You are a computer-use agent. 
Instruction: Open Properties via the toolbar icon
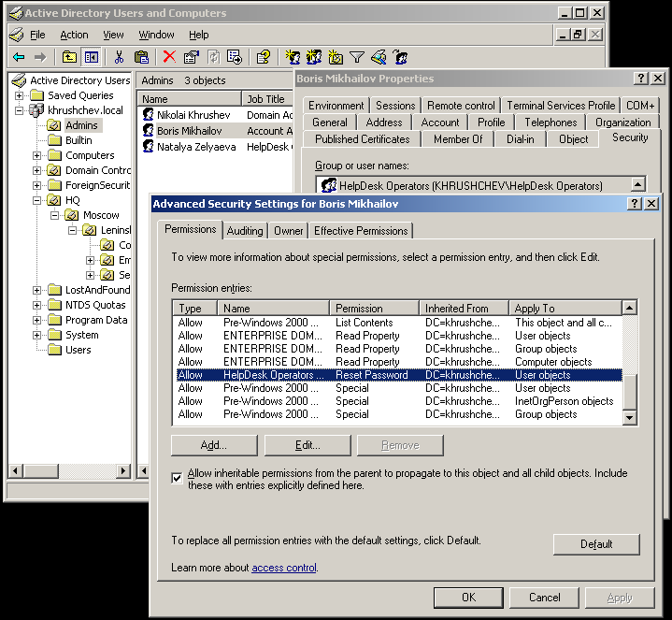click(192, 57)
